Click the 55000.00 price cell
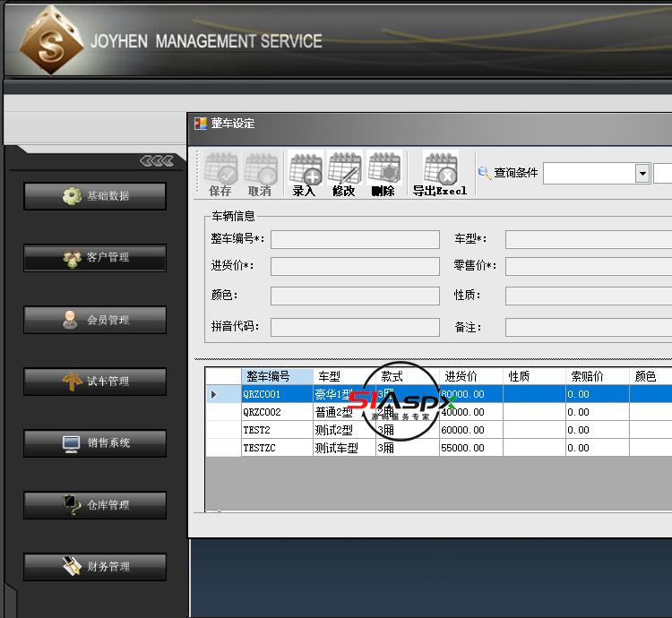The height and width of the screenshot is (618, 672). 471,448
